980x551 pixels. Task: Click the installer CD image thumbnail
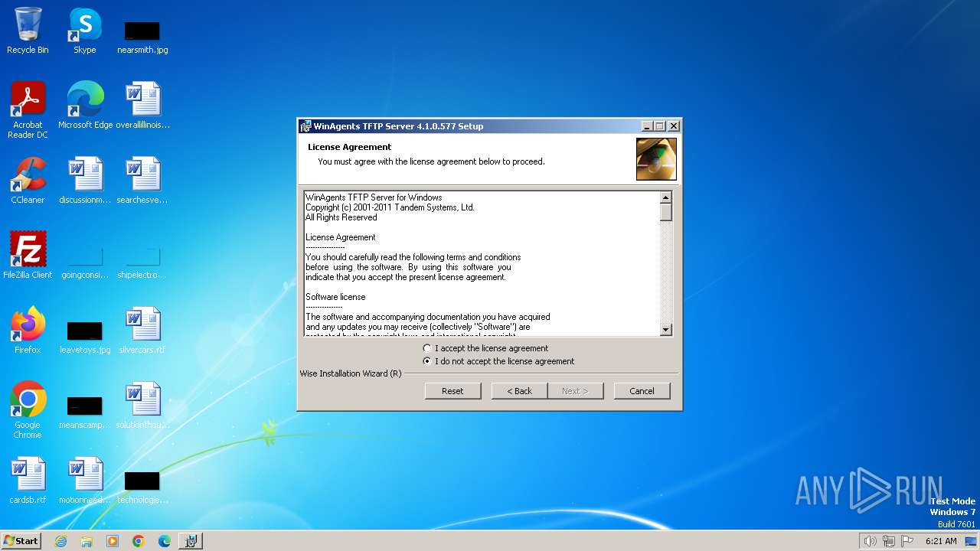point(656,159)
